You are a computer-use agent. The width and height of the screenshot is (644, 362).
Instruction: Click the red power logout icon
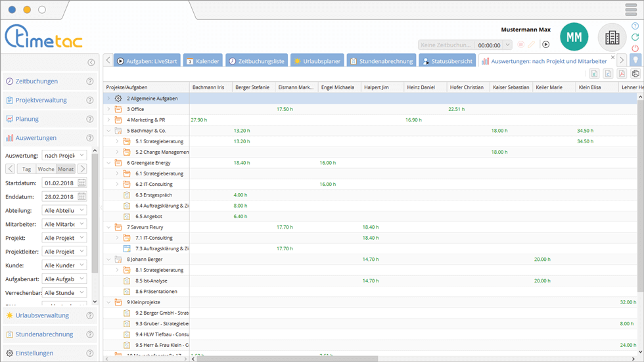635,49
